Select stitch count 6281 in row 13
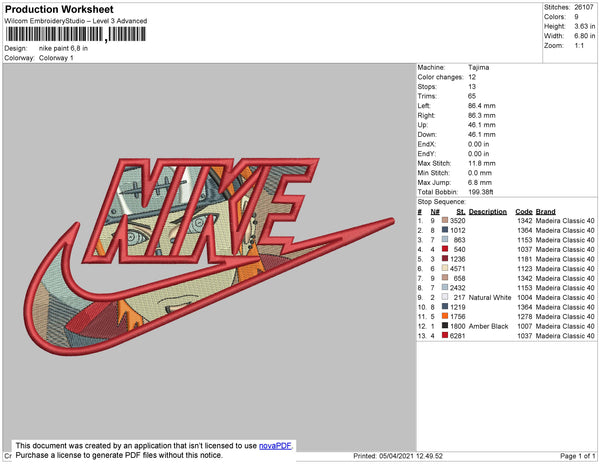The image size is (600, 464). pos(458,336)
